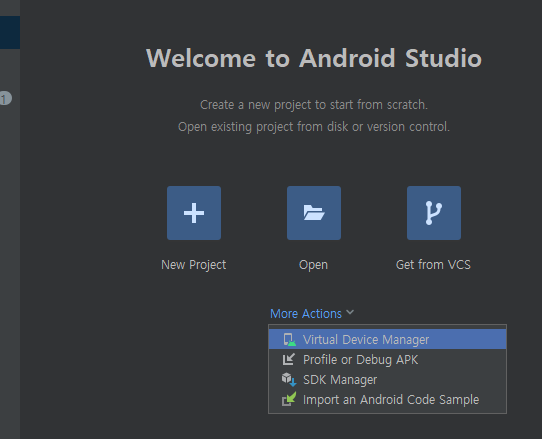Click the Get from VCS label
The height and width of the screenshot is (439, 542).
click(x=433, y=265)
